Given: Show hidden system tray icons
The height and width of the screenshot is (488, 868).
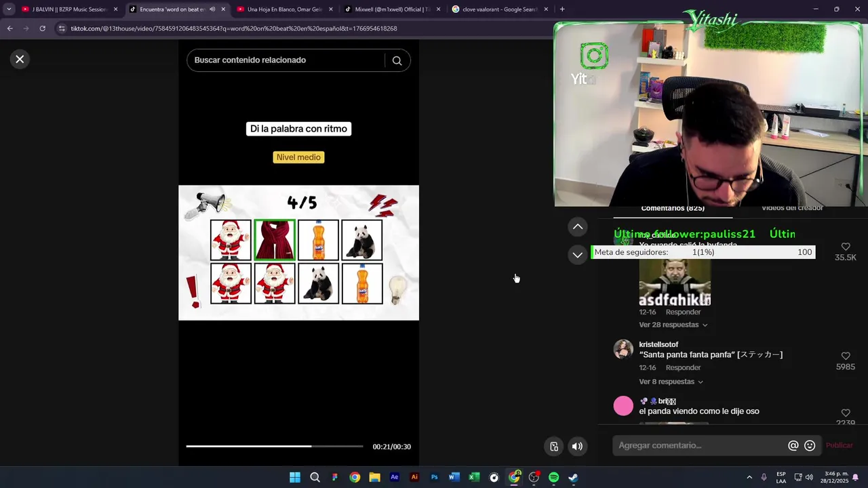Looking at the screenshot, I should coord(749,477).
